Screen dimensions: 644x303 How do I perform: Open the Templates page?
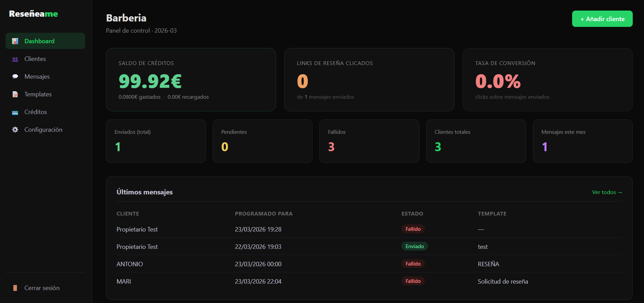click(45, 94)
